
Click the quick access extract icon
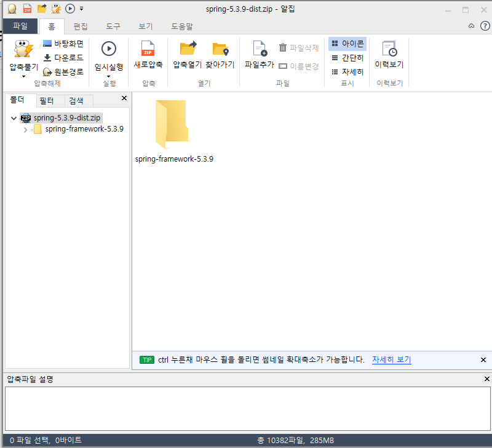click(56, 9)
